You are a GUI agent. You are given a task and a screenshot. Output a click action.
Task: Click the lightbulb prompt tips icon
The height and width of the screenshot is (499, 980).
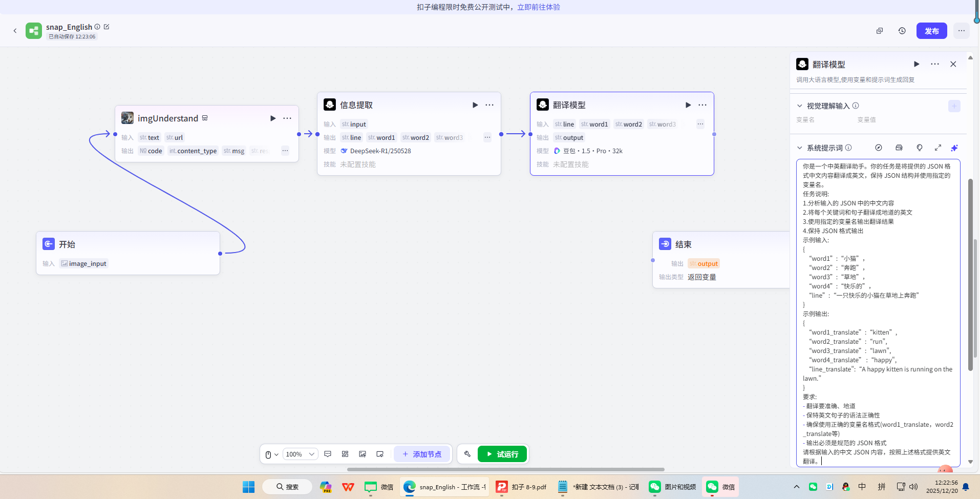(920, 148)
